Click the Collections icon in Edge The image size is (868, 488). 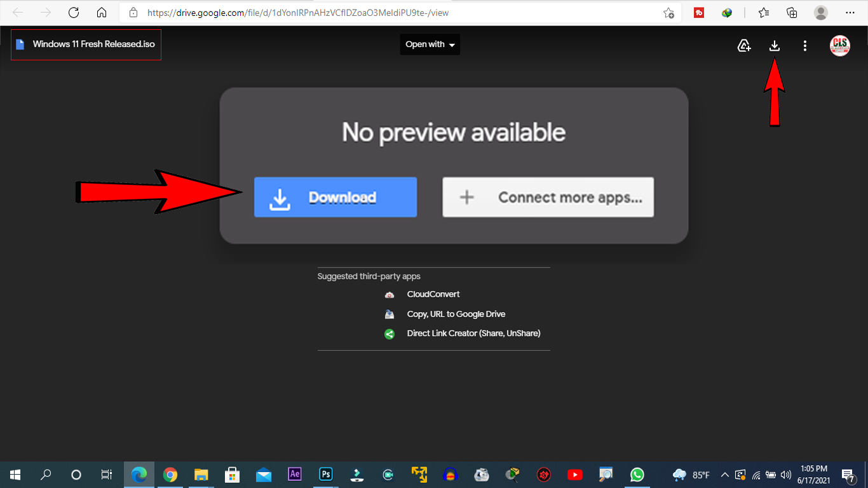pos(792,12)
